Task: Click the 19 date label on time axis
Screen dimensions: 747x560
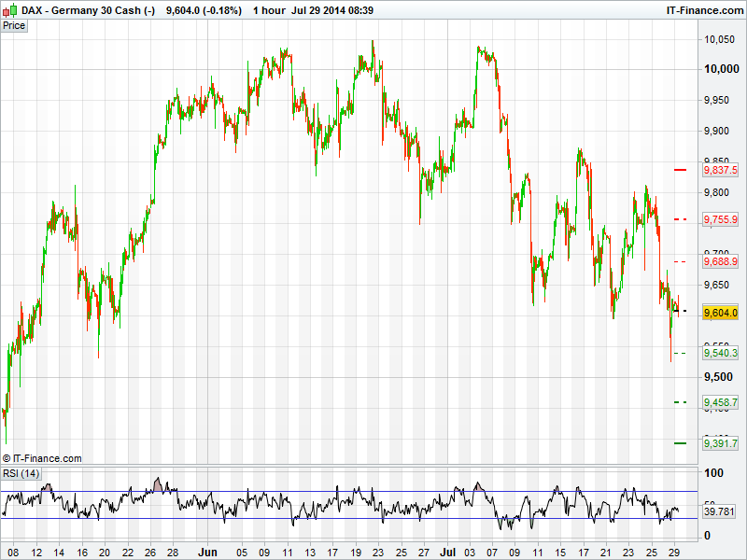Action: pyautogui.click(x=356, y=553)
